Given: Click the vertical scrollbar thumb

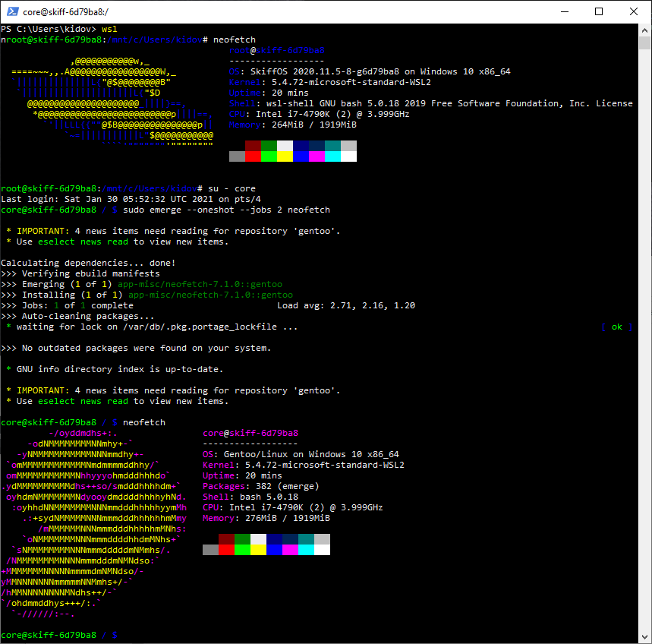Looking at the screenshot, I should (644, 43).
